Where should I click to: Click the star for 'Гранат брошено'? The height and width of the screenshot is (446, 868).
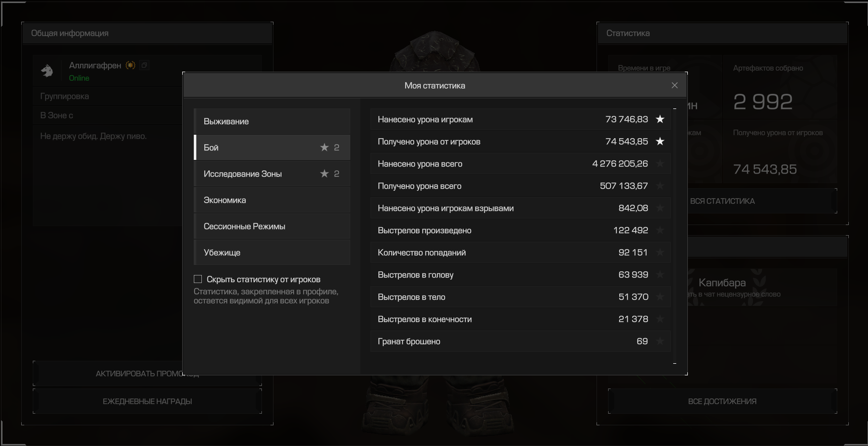coord(660,342)
